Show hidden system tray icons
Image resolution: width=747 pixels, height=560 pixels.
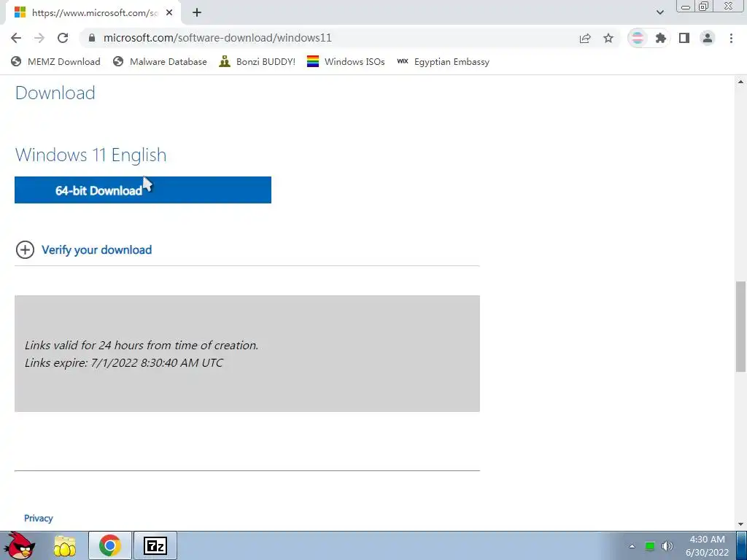coord(632,546)
